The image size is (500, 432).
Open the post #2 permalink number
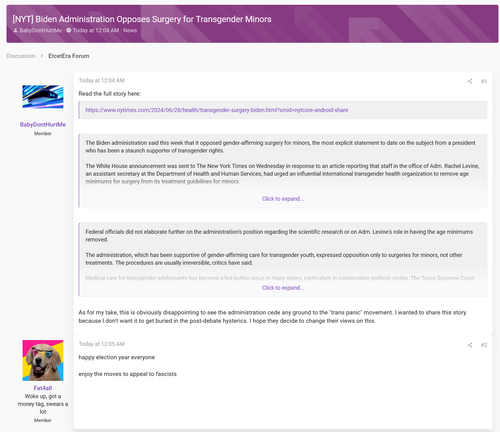click(484, 345)
